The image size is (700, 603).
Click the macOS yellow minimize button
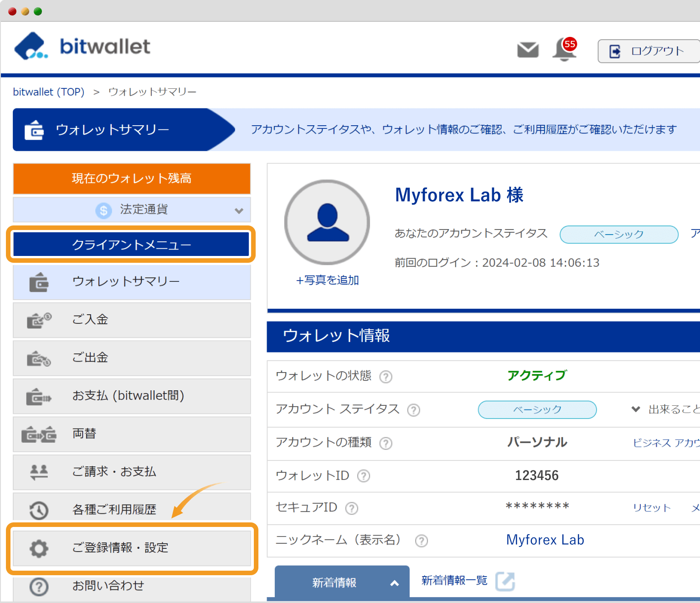25,11
